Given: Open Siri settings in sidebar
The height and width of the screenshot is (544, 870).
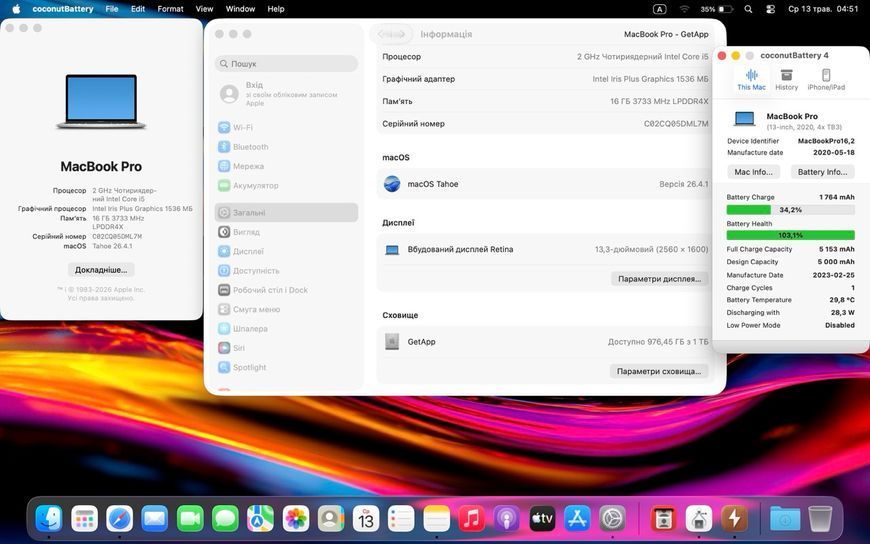Looking at the screenshot, I should pyautogui.click(x=286, y=348).
